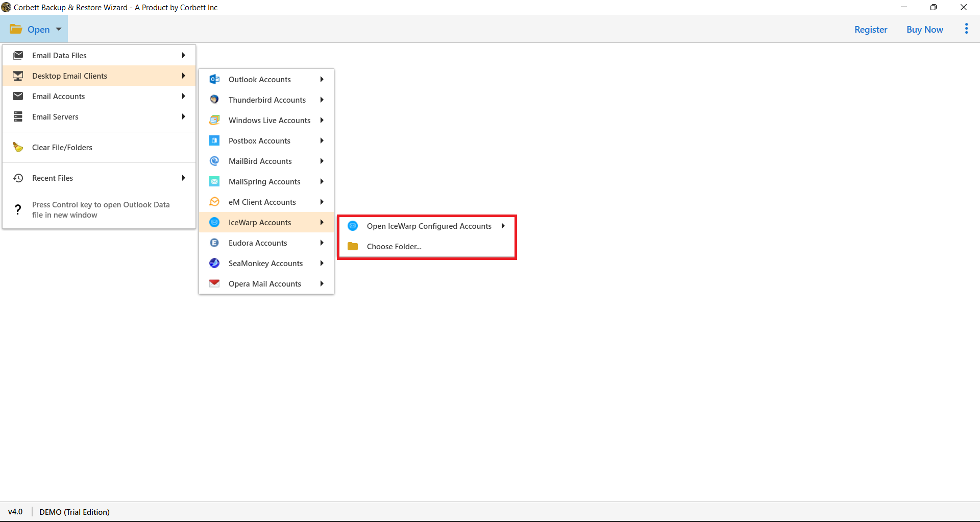The width and height of the screenshot is (980, 522).
Task: Click the eM Client logo icon
Action: pos(214,202)
